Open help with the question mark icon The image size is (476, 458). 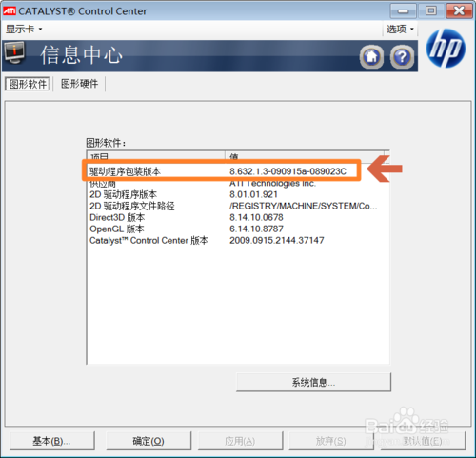pos(402,57)
